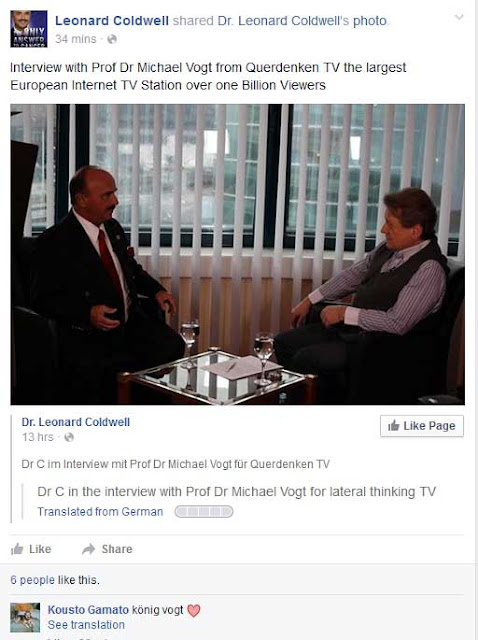
Task: Click the Like Page button
Action: click(x=422, y=426)
